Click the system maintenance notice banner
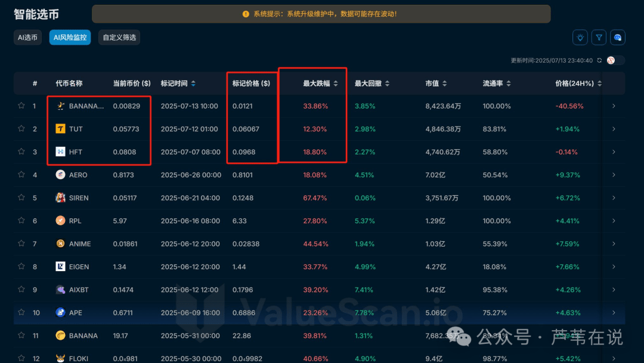Image resolution: width=644 pixels, height=363 pixels. pos(321,13)
